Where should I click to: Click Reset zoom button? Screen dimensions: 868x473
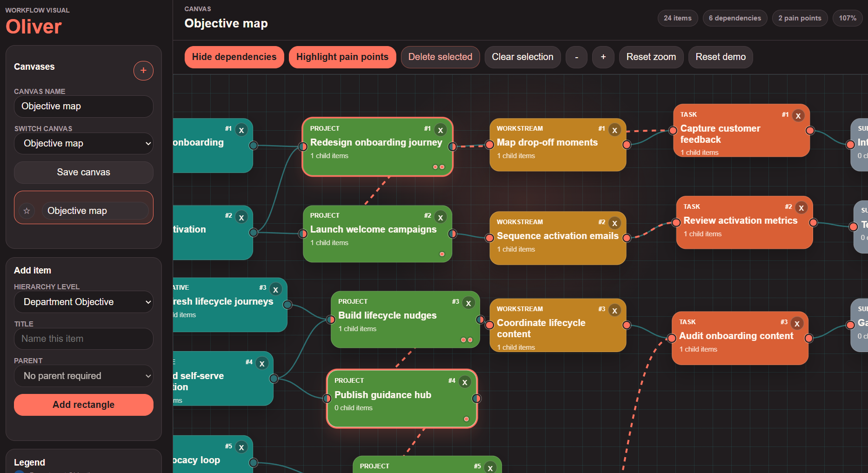point(651,57)
